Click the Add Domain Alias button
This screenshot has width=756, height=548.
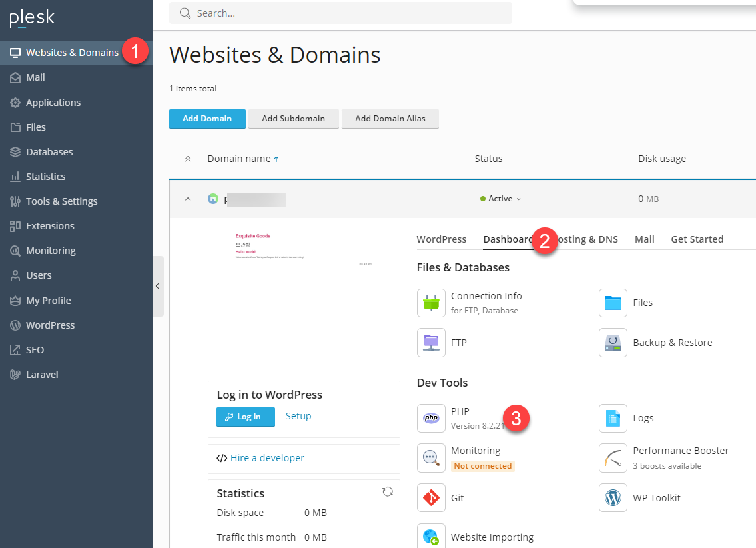(390, 119)
